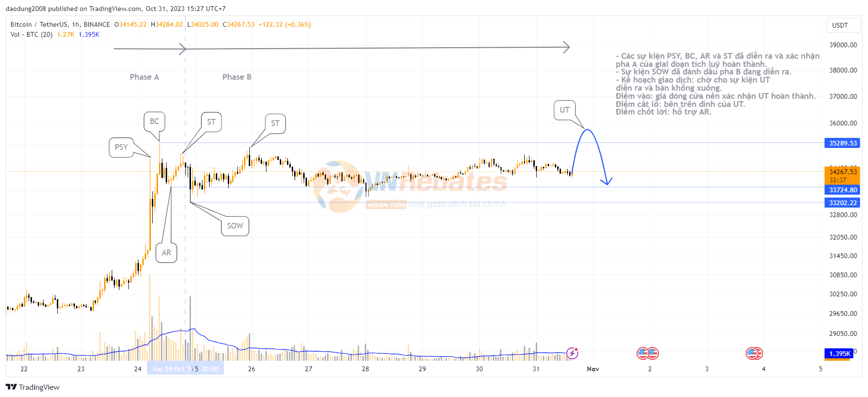868x397 pixels.
Task: Select the PSY callout label
Action: click(121, 147)
